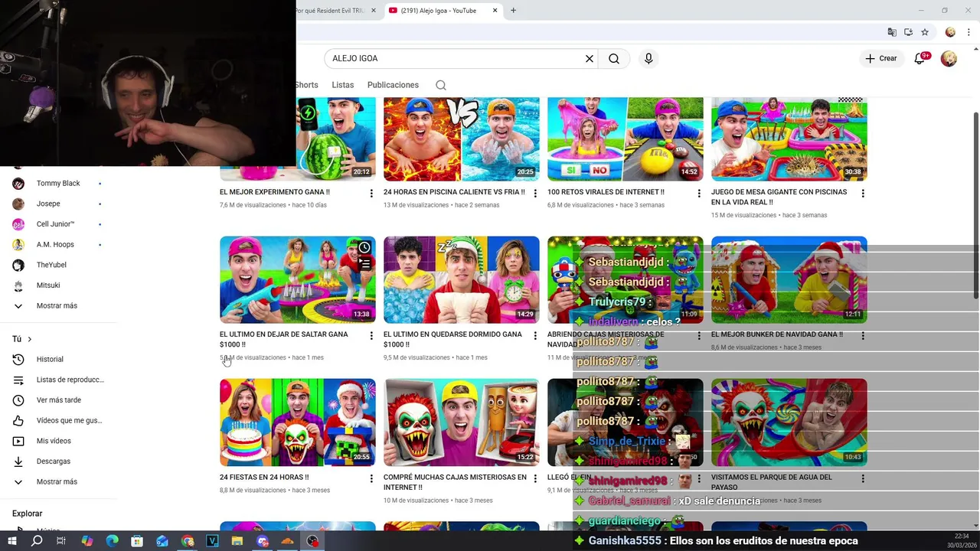The image size is (980, 551).
Task: Bookmark this page with the star icon
Action: [925, 32]
